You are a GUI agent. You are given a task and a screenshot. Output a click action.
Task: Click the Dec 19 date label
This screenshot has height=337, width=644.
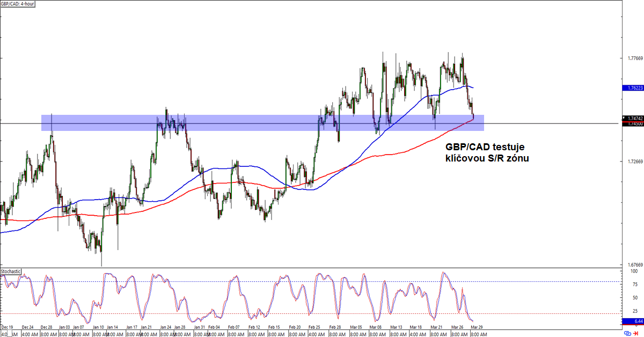click(8, 327)
